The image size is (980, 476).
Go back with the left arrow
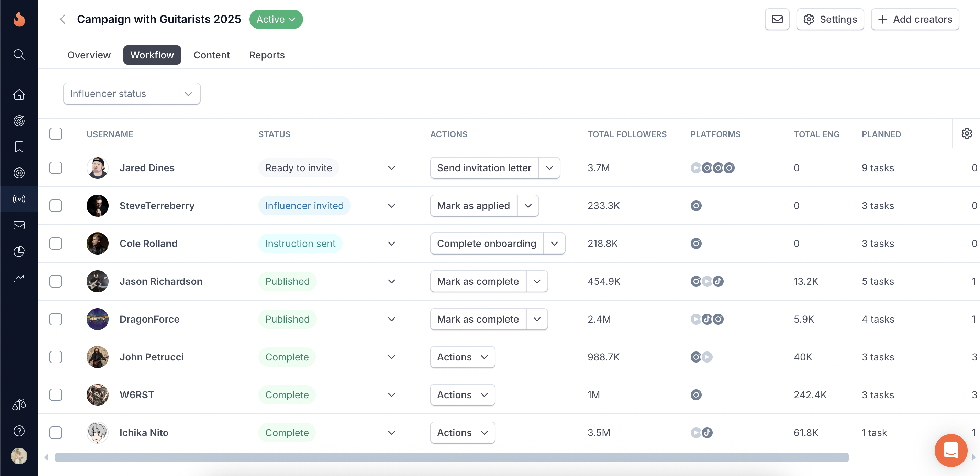click(63, 19)
